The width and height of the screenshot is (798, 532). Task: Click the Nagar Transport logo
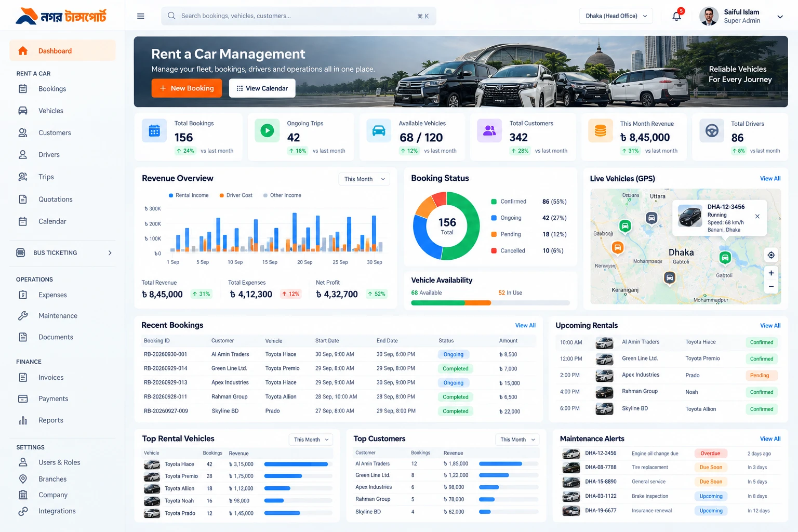[61, 16]
